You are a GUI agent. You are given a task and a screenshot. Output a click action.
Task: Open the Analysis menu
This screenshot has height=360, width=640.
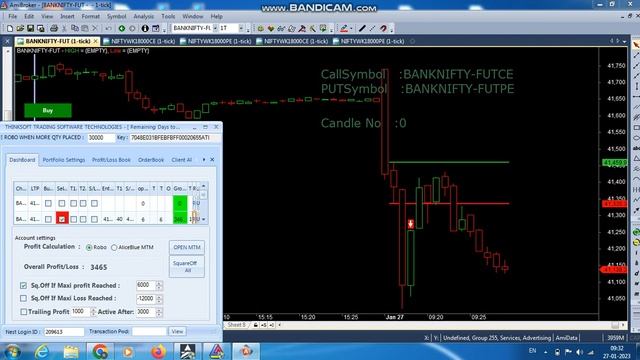coord(144,16)
